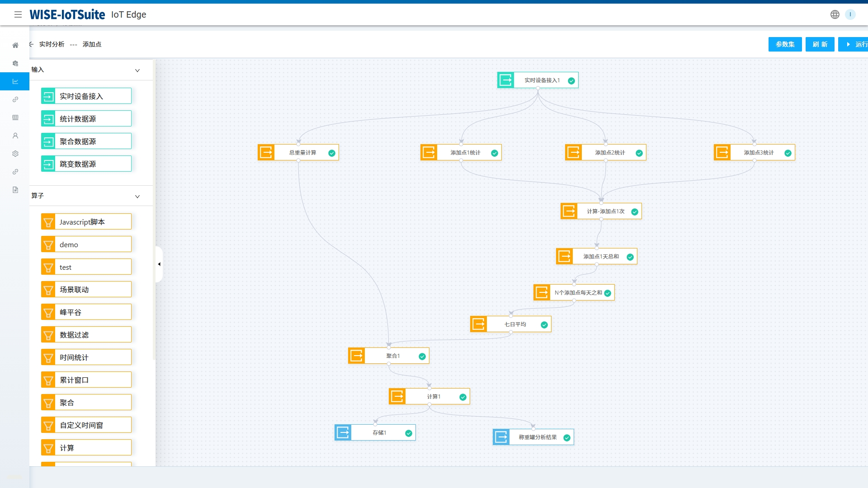
Task: Click the gear settings sidebar icon
Action: [x=15, y=154]
